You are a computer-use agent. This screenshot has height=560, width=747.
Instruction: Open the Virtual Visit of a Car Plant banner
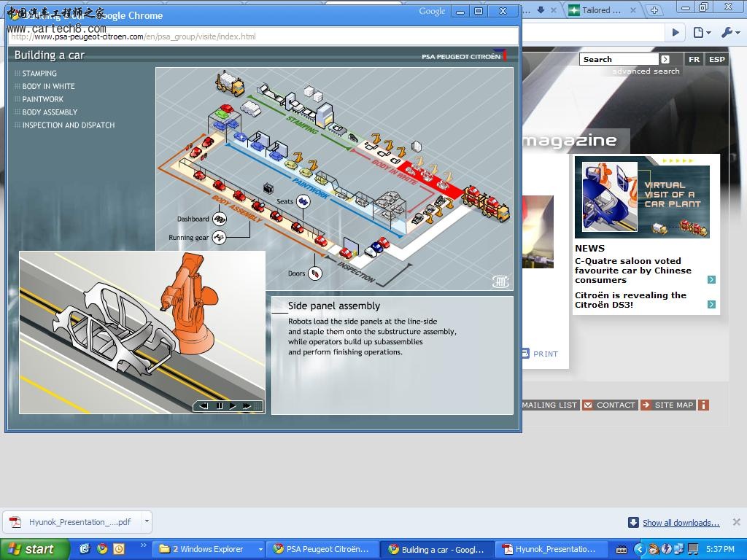coord(642,197)
